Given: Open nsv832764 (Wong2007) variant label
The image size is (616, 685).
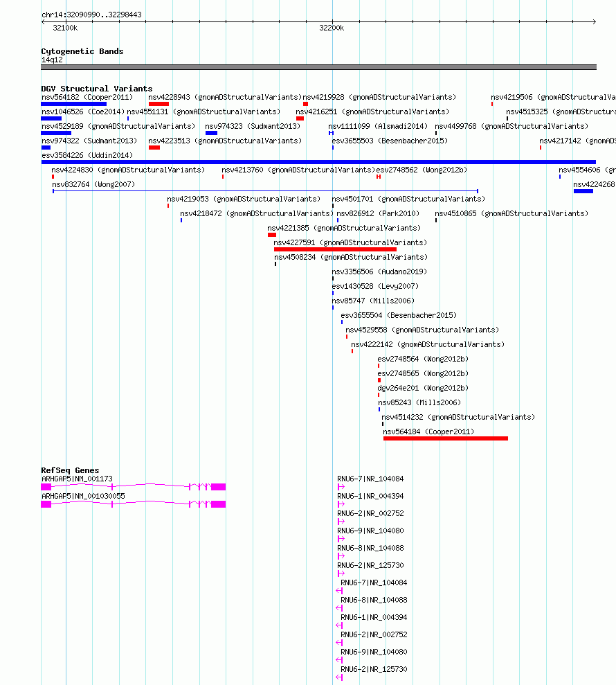Looking at the screenshot, I should point(93,184).
